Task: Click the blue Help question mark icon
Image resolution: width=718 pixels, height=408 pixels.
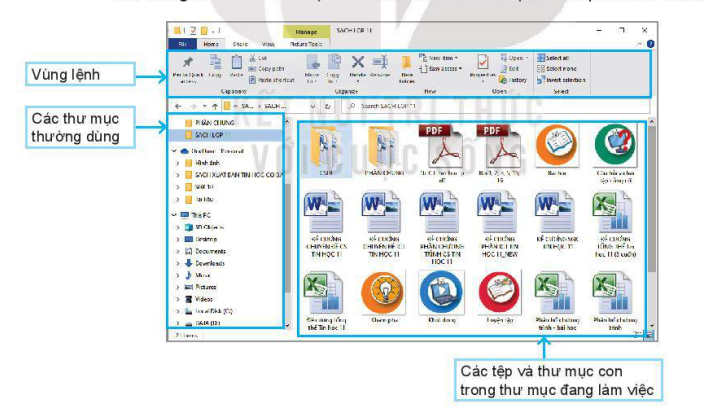Action: coord(650,44)
